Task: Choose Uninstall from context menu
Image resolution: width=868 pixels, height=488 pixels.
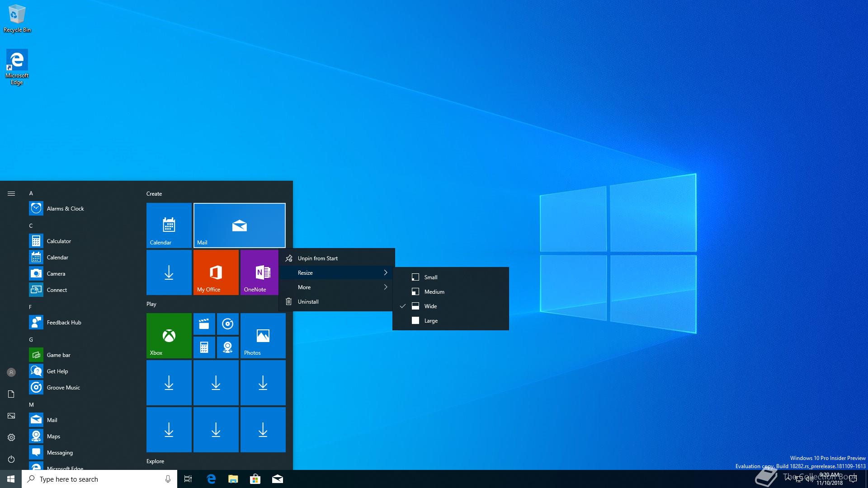Action: 337,301
